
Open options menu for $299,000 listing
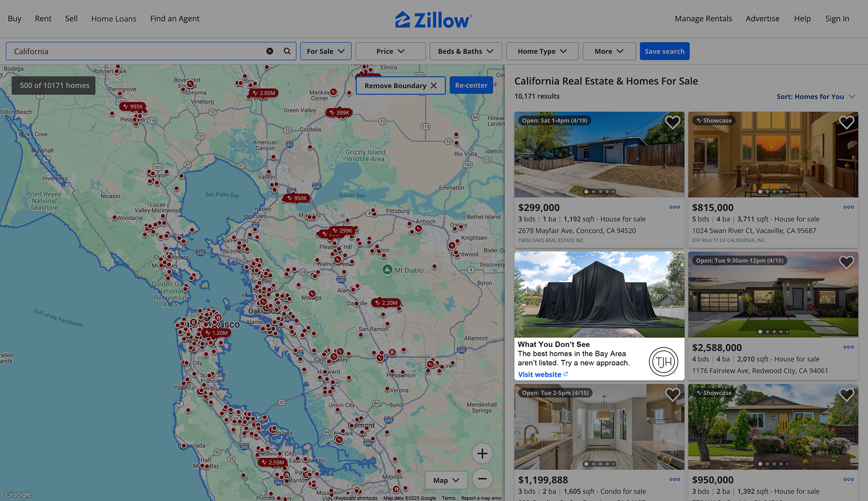coord(675,208)
